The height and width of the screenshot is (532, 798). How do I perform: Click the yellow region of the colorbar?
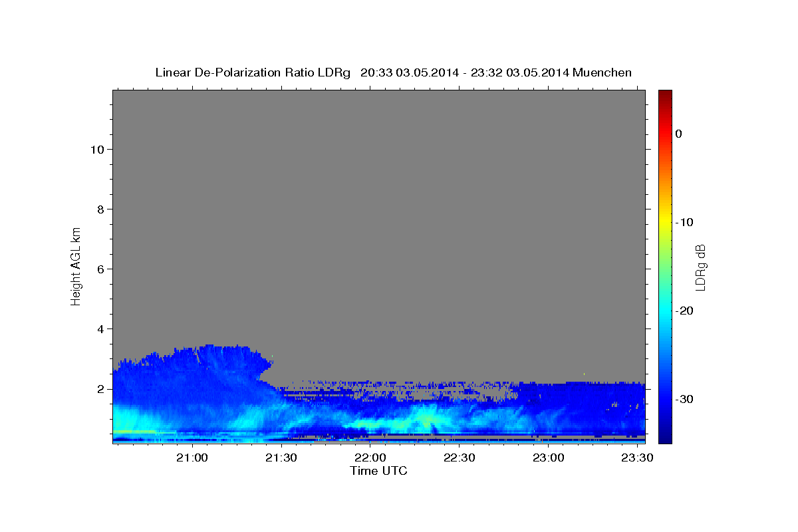pos(665,222)
